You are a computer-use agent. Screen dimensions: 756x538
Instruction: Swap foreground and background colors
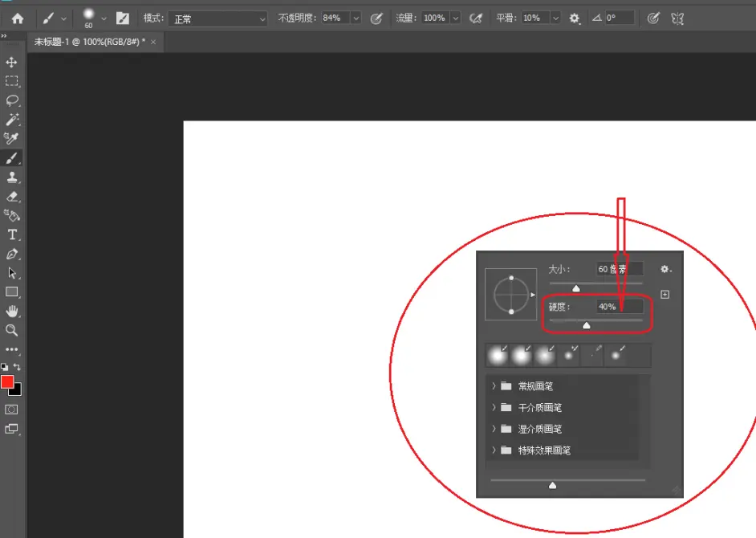coord(18,367)
